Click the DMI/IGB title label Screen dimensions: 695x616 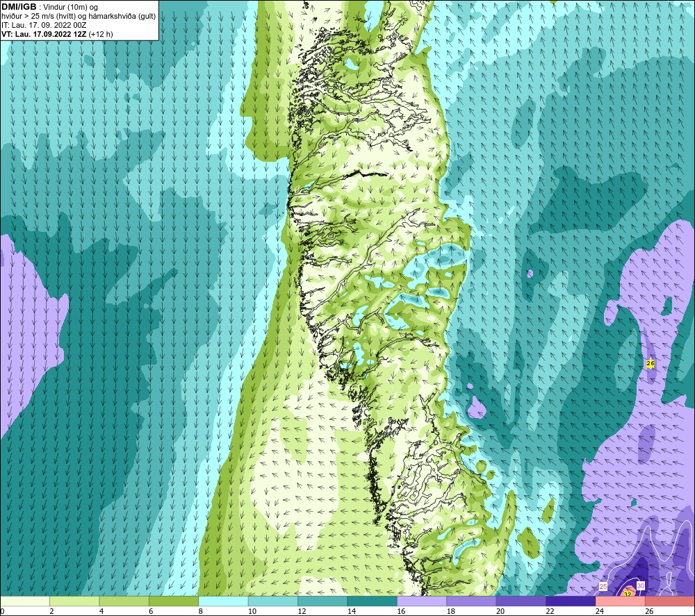point(19,7)
